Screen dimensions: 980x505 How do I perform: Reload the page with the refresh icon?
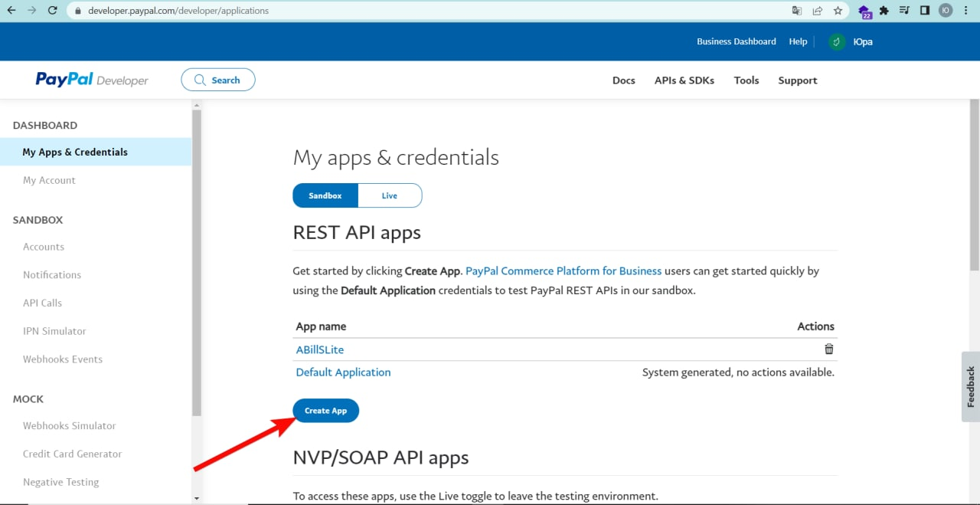point(53,11)
